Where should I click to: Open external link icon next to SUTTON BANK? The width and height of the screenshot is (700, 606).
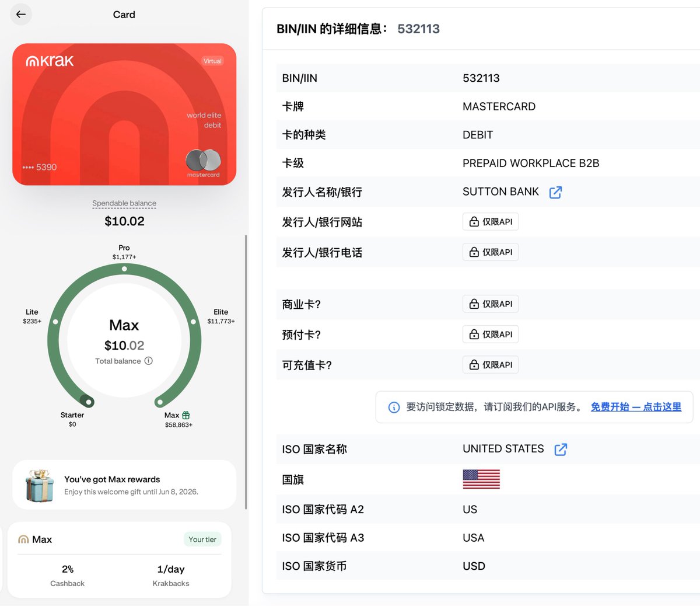[x=555, y=192]
